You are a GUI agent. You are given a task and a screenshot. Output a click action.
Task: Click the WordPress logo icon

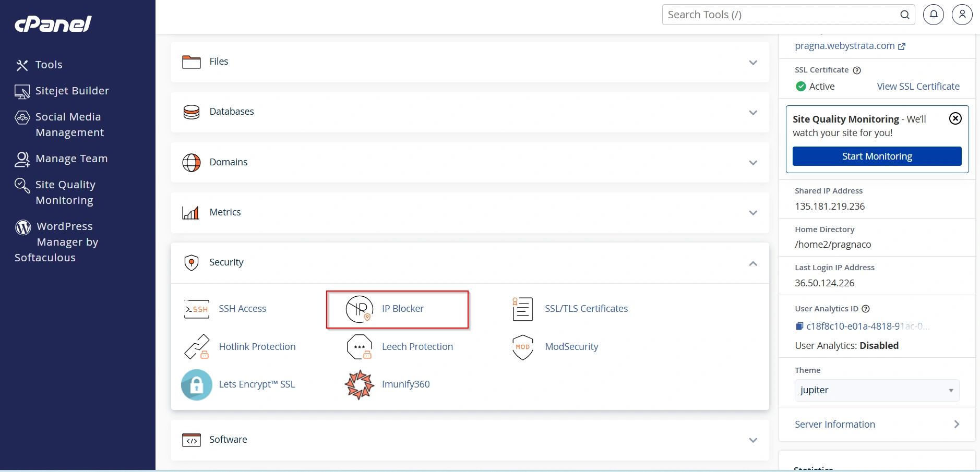pos(23,227)
